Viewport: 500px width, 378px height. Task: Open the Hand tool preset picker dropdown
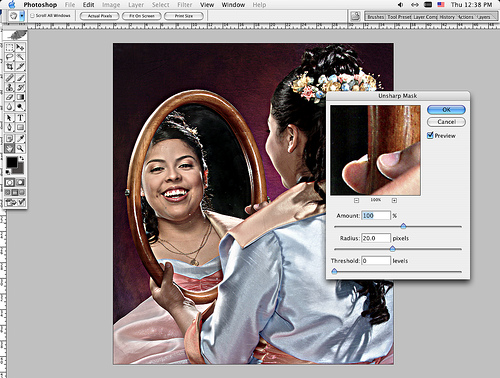pyautogui.click(x=22, y=16)
